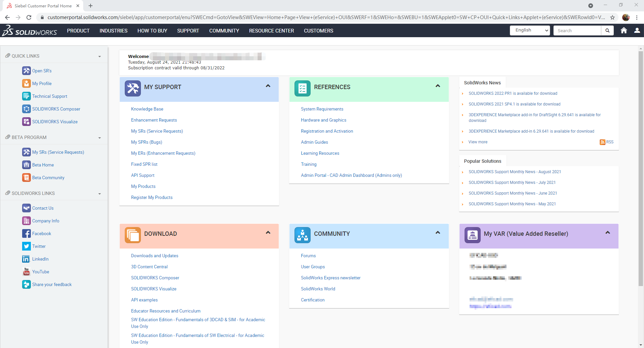This screenshot has width=644, height=348.
Task: Click the SOLIDWORKS Composer sidebar icon
Action: point(26,109)
